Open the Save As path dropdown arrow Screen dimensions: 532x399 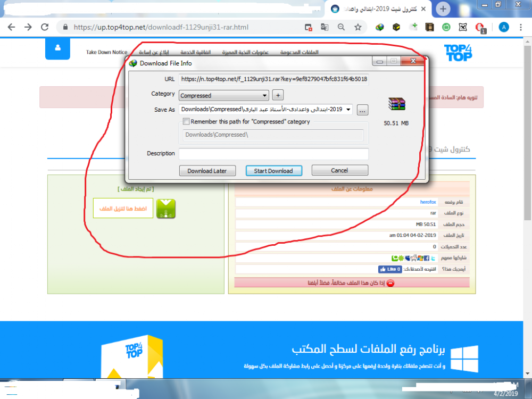coord(348,110)
